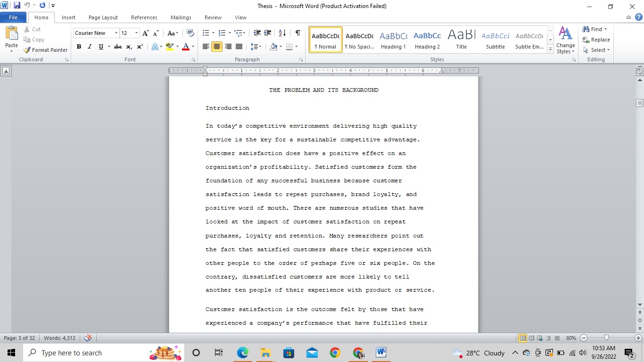Decrease the paragraph indent
The height and width of the screenshot is (362, 644).
(x=257, y=33)
